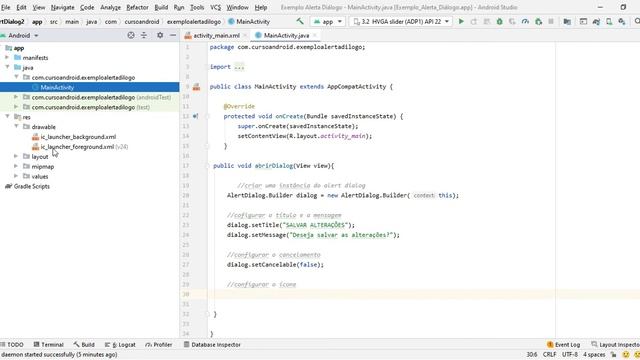Image resolution: width=640 pixels, height=360 pixels.
Task: Open the Build menu
Action: click(x=161, y=7)
